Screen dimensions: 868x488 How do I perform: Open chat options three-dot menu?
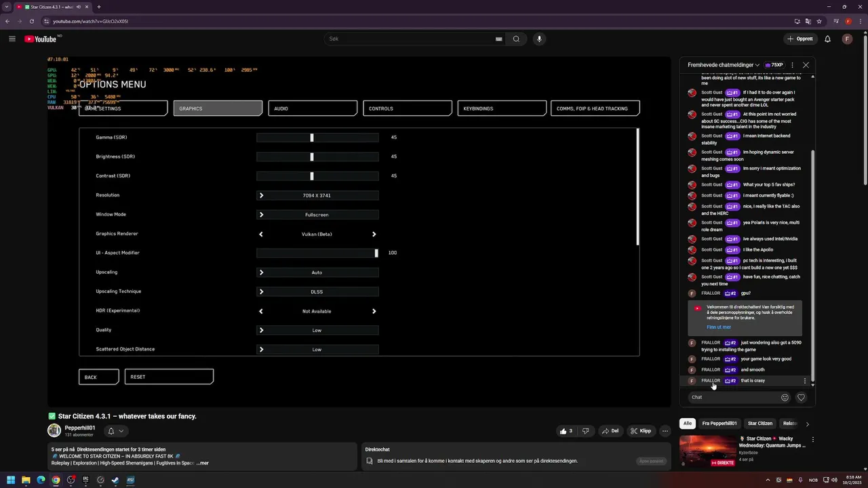tap(792, 65)
